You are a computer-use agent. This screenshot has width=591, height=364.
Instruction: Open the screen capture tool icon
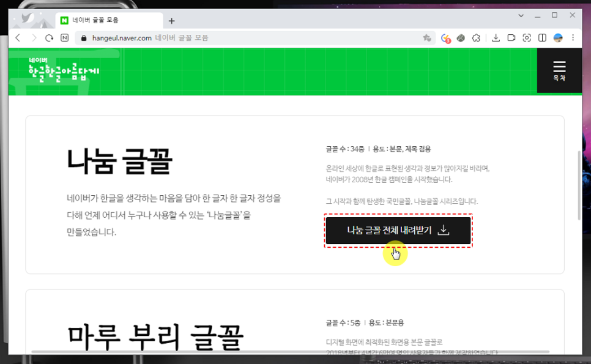[x=527, y=38]
